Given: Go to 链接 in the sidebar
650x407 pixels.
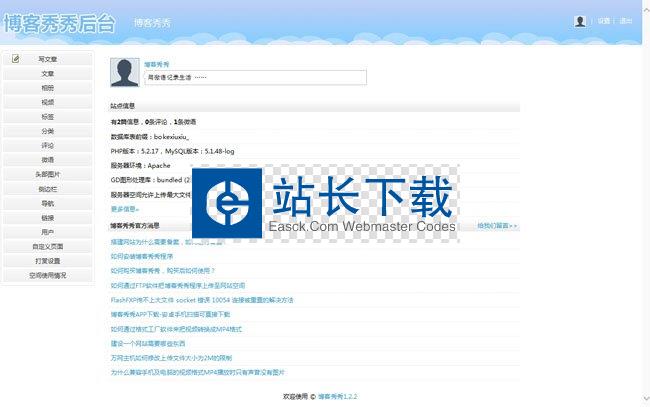Looking at the screenshot, I should [48, 218].
